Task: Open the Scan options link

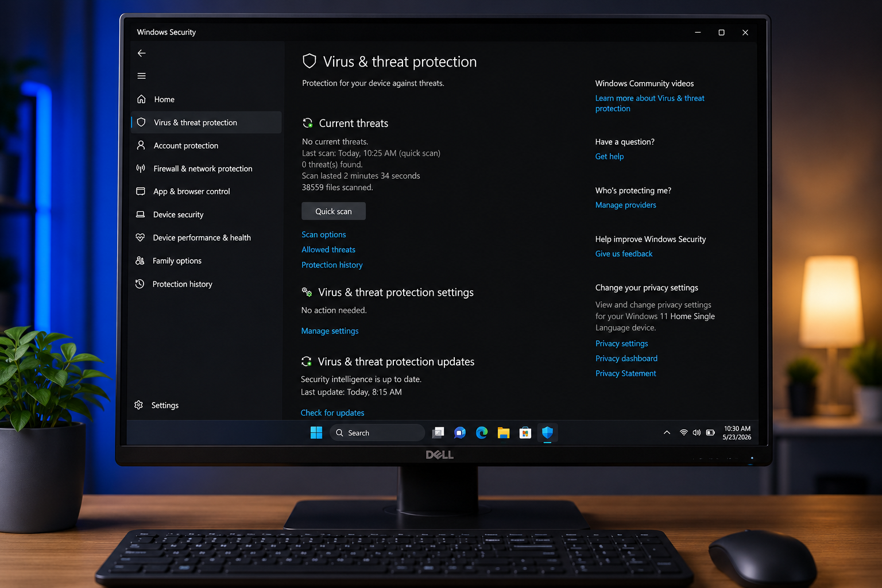Action: (324, 234)
